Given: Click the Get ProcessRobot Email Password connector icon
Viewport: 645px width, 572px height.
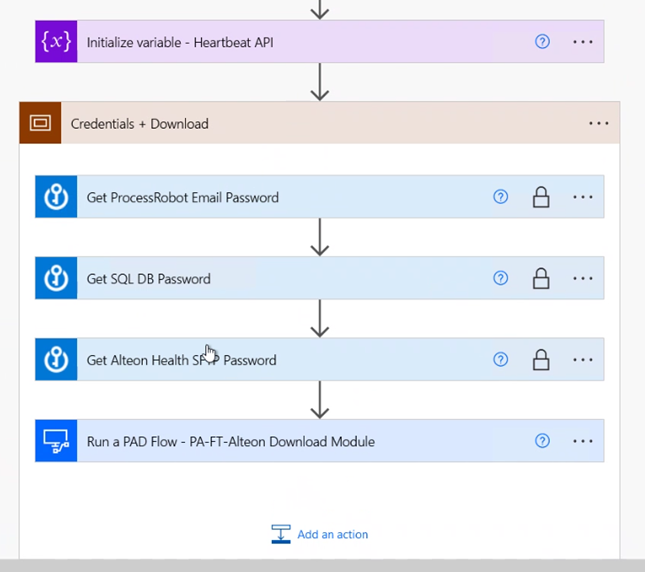Looking at the screenshot, I should (56, 197).
